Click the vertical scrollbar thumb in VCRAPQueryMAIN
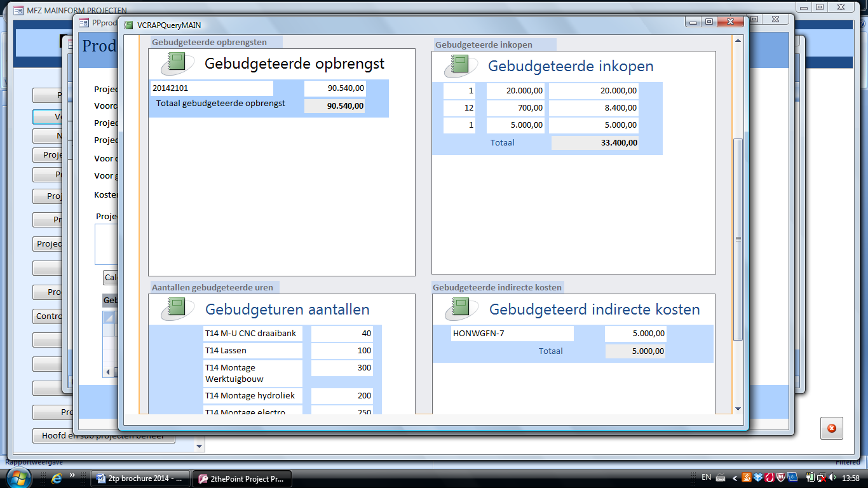The height and width of the screenshot is (488, 868). click(x=738, y=239)
